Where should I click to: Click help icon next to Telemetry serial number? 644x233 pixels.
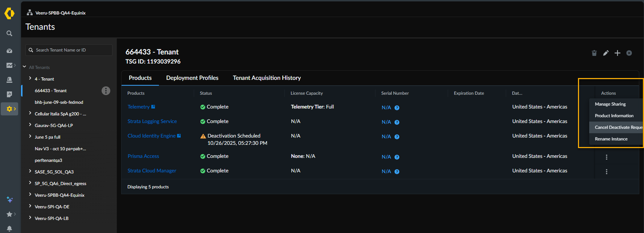click(x=397, y=108)
